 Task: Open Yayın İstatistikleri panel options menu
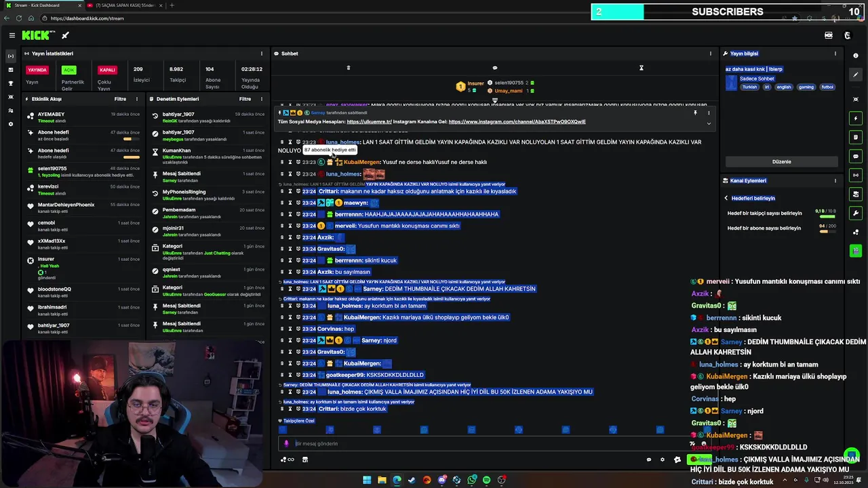262,54
